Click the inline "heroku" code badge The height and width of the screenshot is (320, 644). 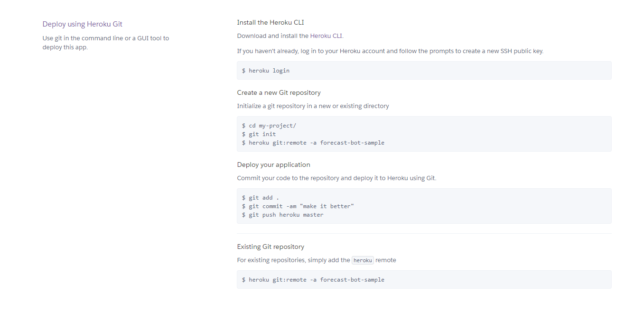pos(363,260)
